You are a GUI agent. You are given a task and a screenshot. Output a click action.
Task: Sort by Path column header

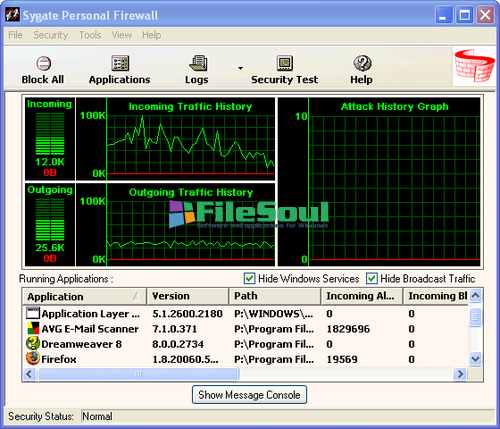(x=275, y=296)
